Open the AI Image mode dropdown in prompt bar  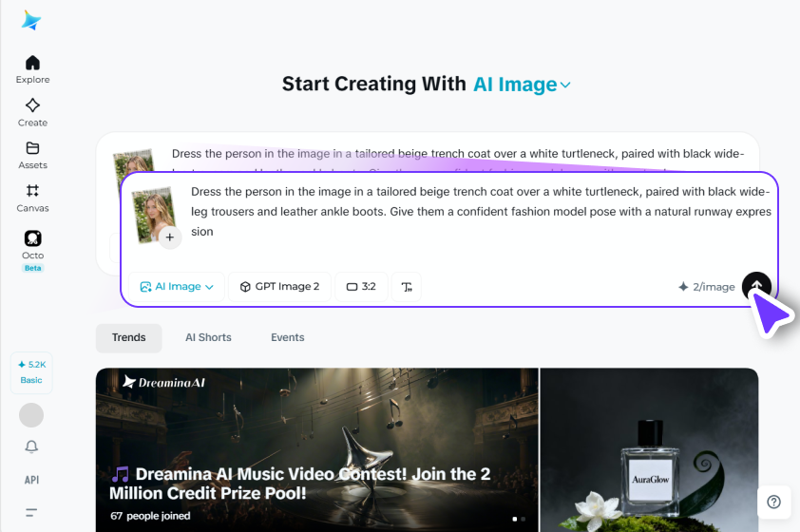(x=177, y=287)
